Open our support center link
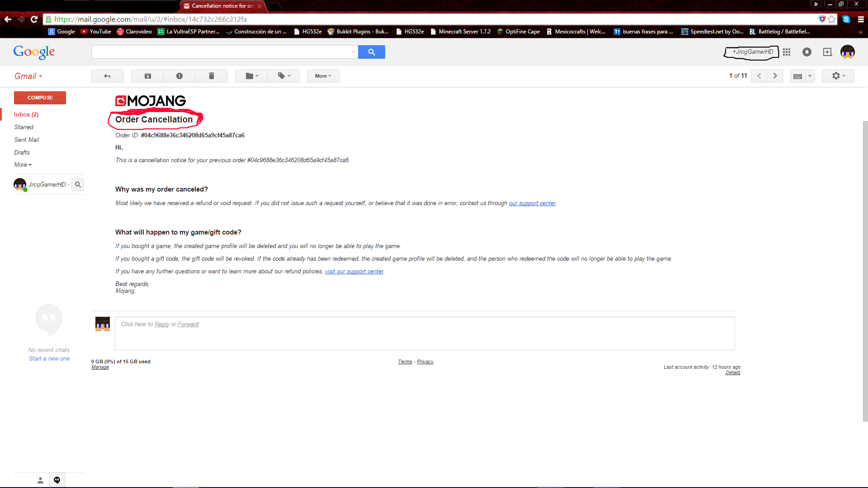 tap(532, 203)
